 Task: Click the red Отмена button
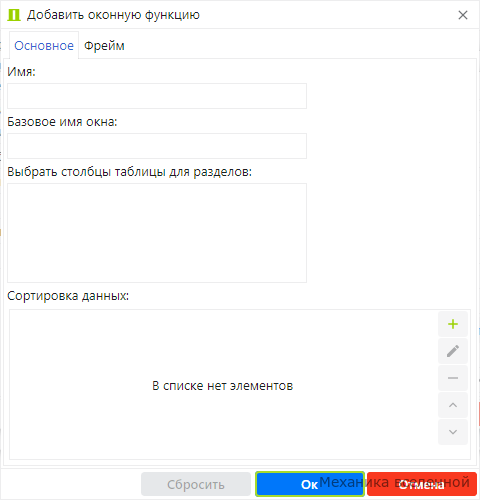click(422, 484)
